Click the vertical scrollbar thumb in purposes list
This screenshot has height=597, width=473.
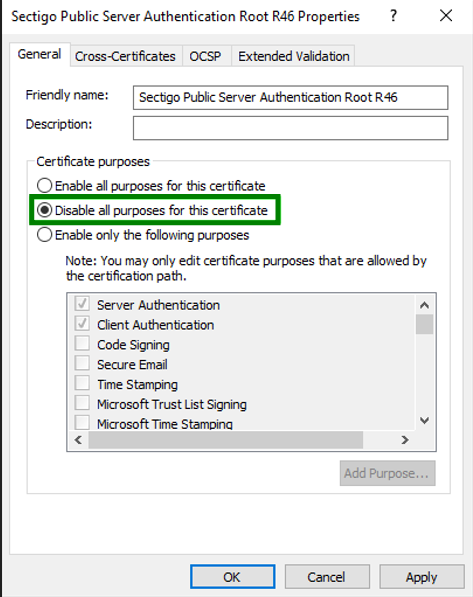[424, 324]
